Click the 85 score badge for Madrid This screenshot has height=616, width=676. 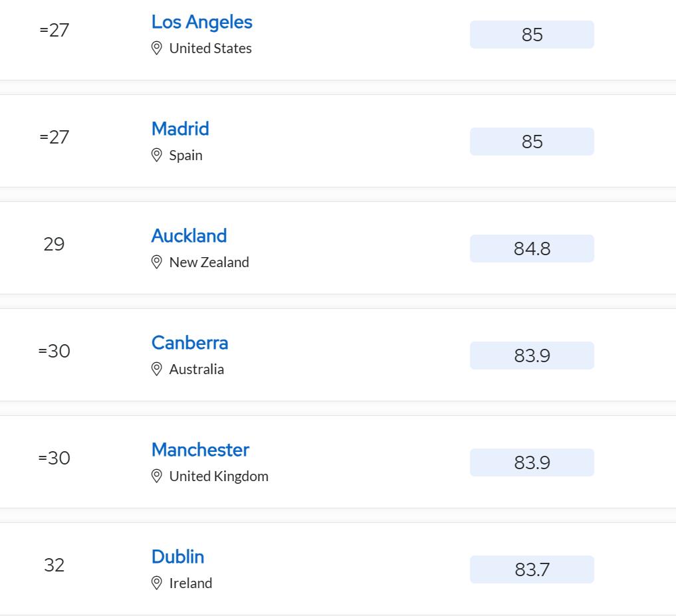click(x=532, y=142)
